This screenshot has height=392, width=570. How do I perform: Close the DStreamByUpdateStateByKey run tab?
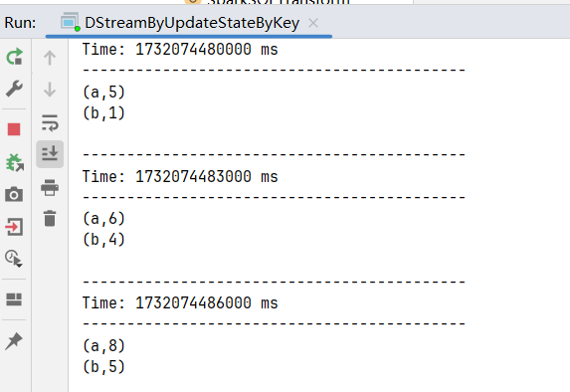coord(313,23)
